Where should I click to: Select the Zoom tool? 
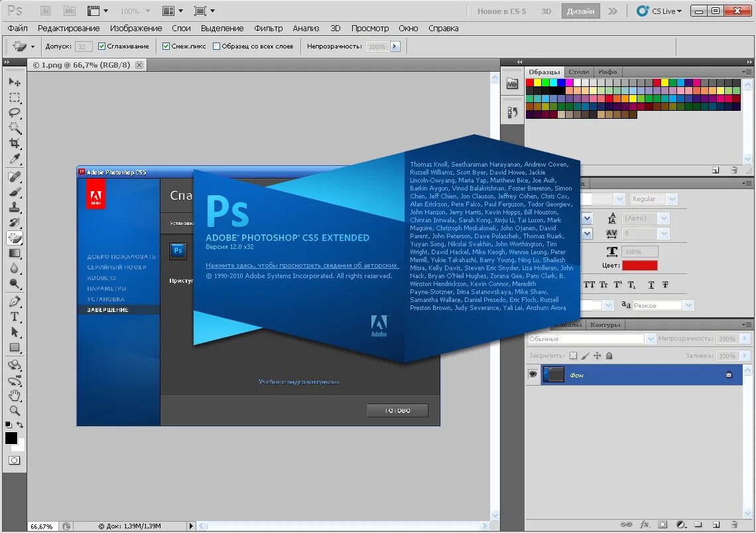[x=15, y=411]
